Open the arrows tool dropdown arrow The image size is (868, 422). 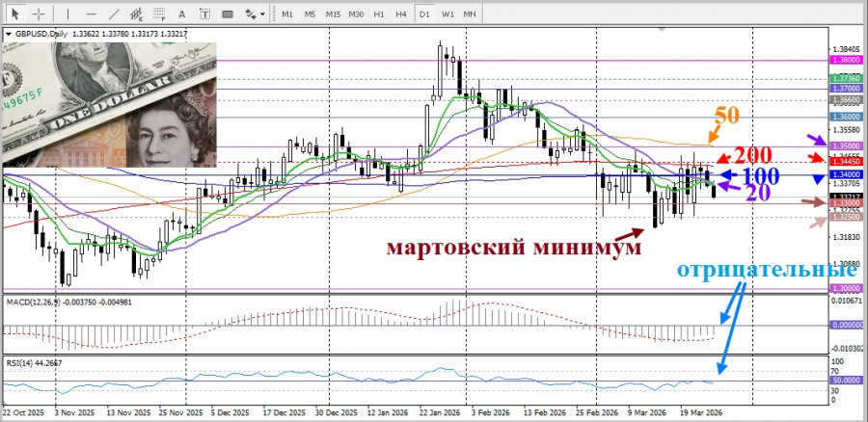tap(261, 13)
